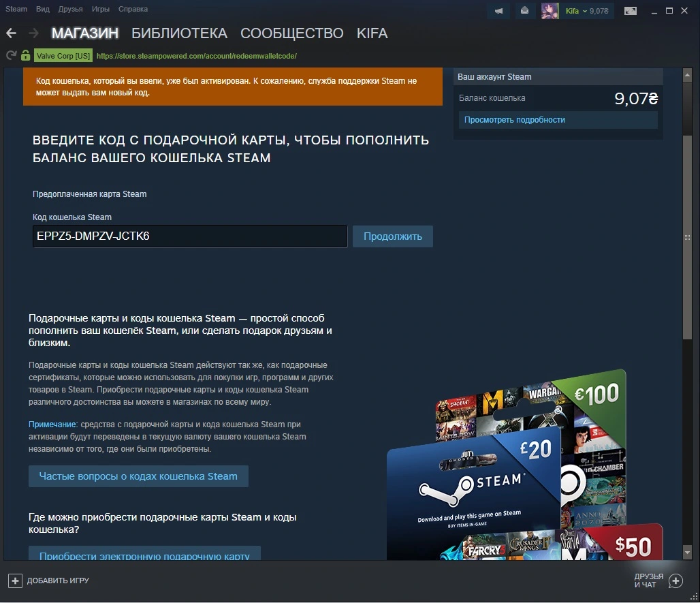Click Приобрести электронную подарочную карту button
The height and width of the screenshot is (603, 700).
tap(144, 554)
